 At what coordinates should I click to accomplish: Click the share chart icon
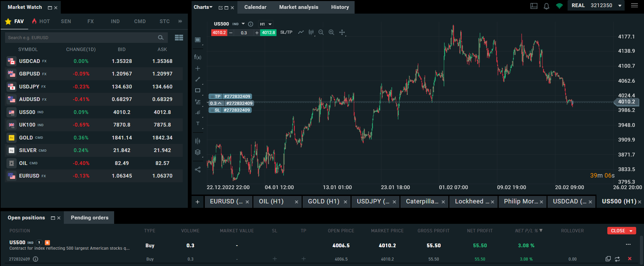click(198, 169)
